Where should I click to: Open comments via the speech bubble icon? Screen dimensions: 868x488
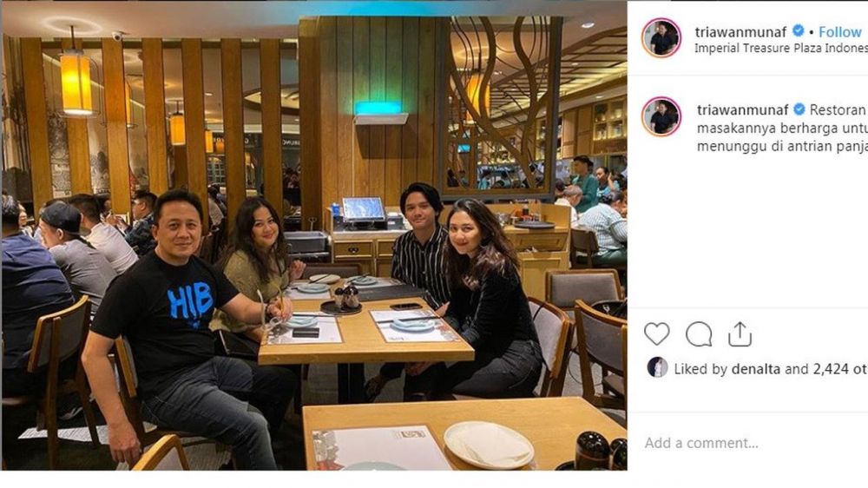click(x=699, y=334)
